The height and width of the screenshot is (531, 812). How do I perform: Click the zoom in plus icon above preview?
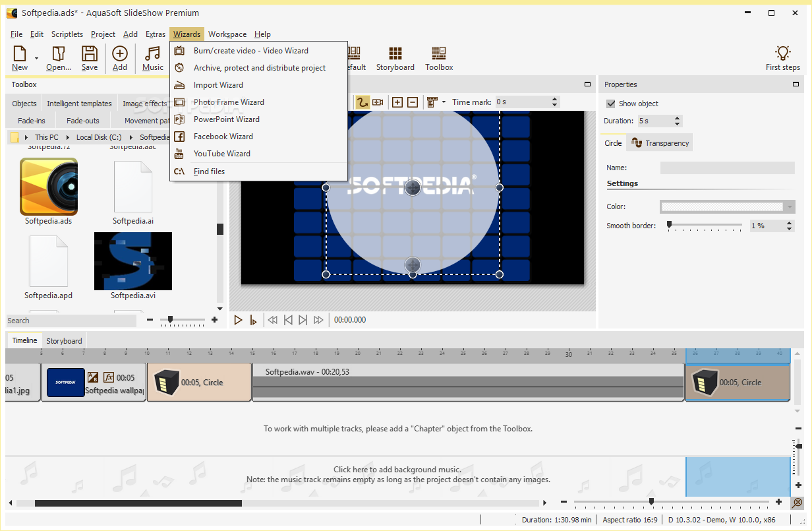click(397, 102)
